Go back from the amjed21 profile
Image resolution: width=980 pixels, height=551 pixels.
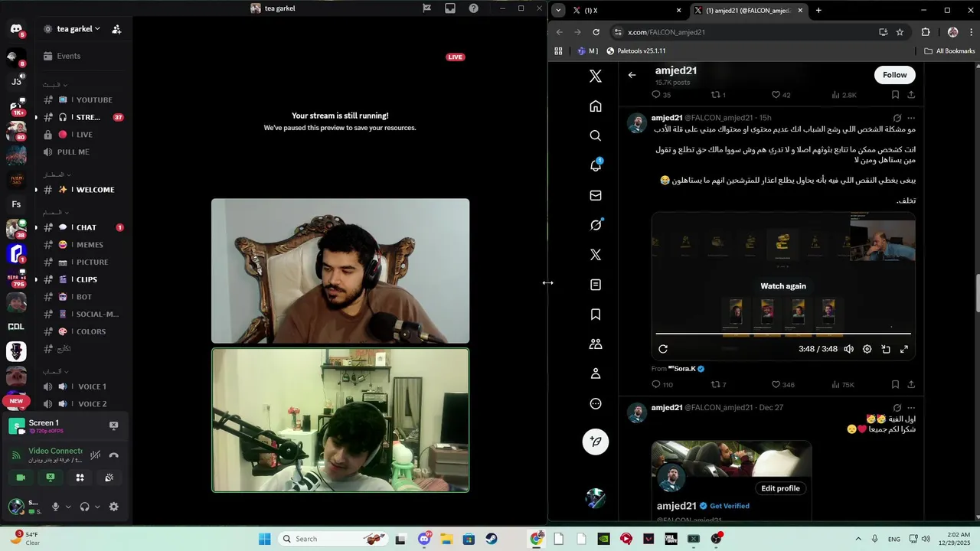coord(632,75)
